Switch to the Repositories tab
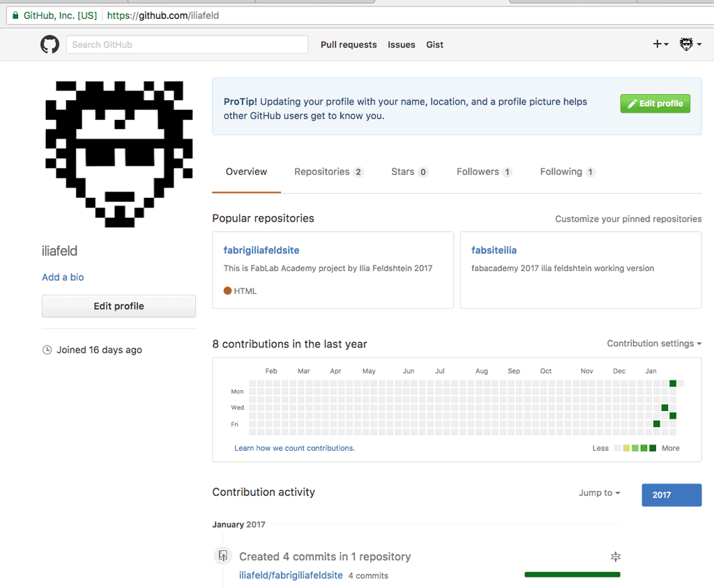 [329, 171]
